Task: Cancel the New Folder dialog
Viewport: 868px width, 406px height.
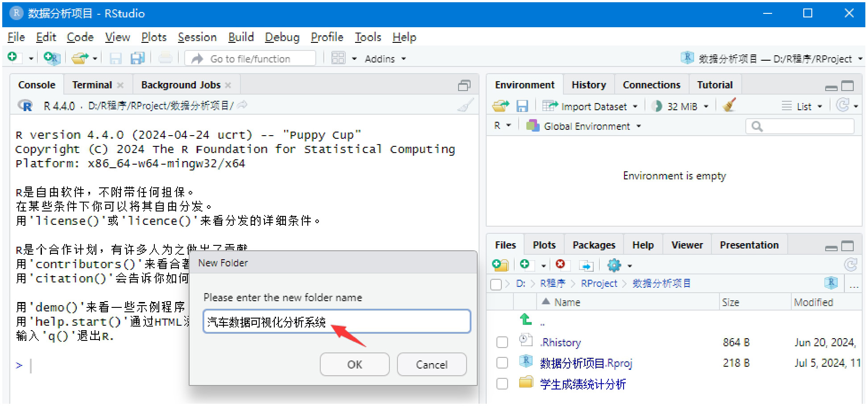Action: tap(432, 365)
